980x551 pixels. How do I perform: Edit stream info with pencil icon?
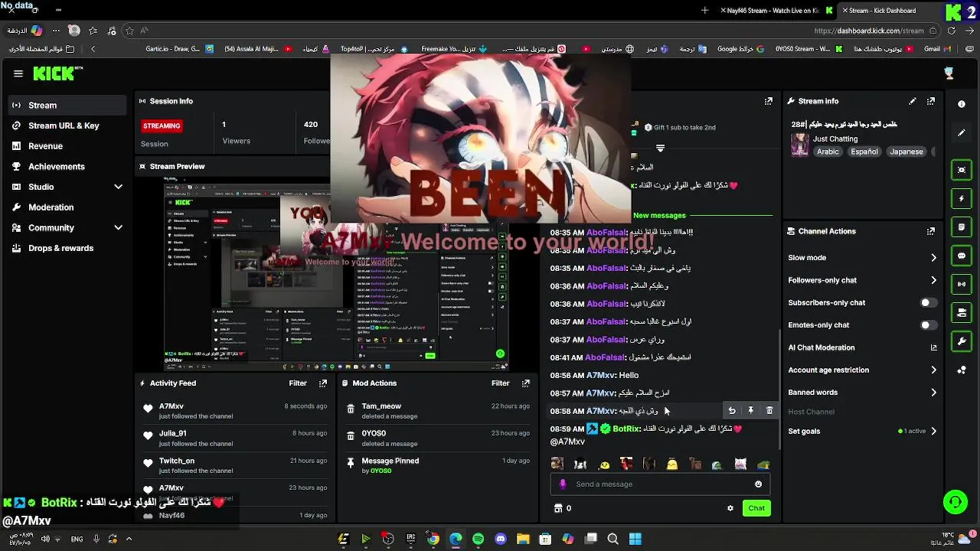[x=913, y=101]
